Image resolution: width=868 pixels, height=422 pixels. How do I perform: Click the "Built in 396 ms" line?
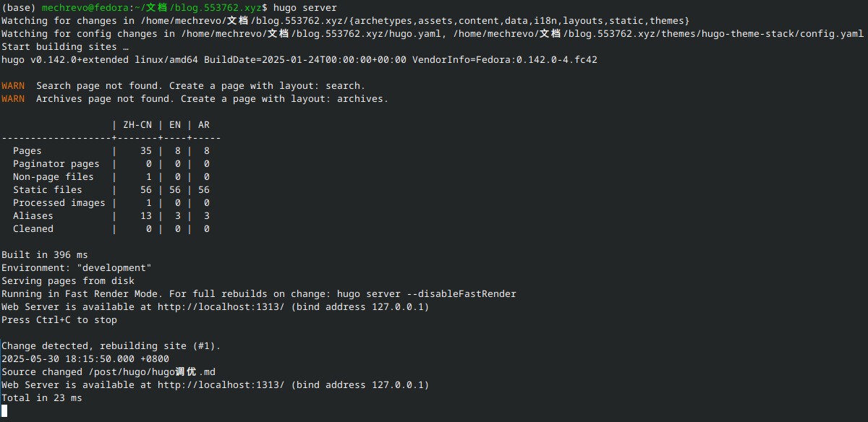[45, 255]
